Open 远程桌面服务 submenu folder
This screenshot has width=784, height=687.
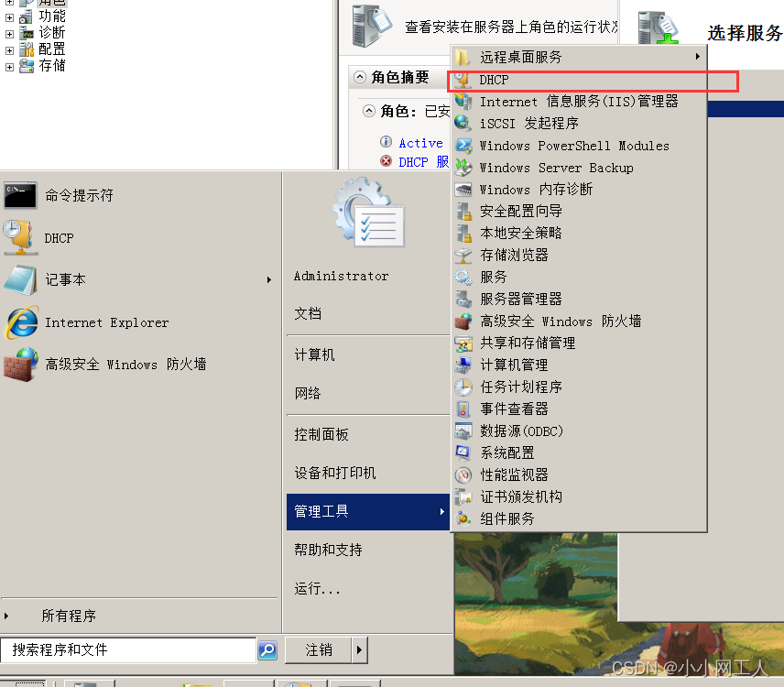[579, 57]
